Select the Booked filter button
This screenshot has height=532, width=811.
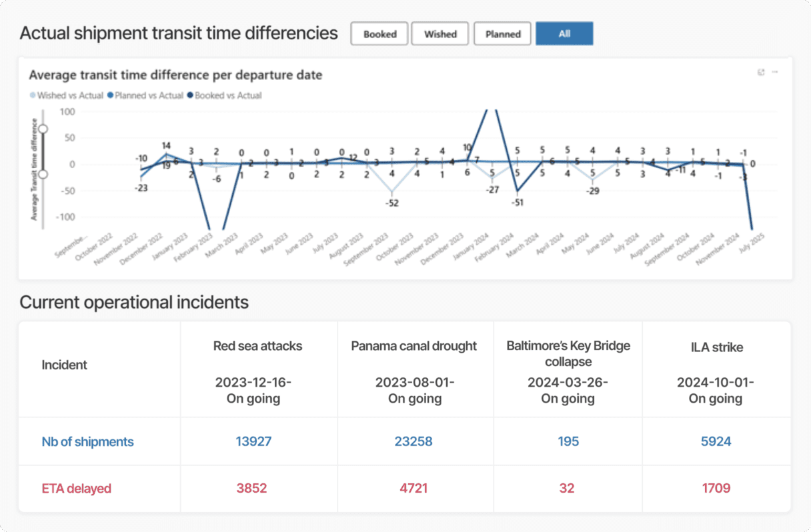pos(379,34)
